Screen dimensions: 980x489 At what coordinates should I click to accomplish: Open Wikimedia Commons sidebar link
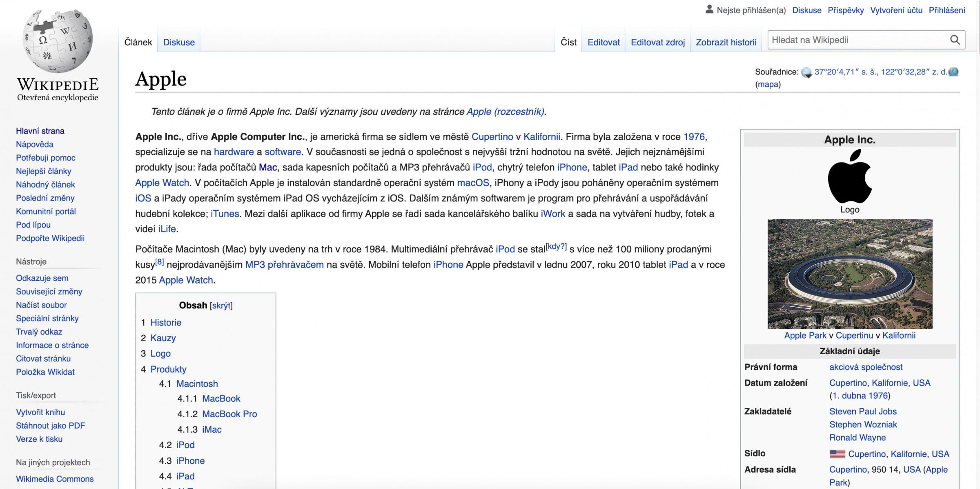[55, 479]
